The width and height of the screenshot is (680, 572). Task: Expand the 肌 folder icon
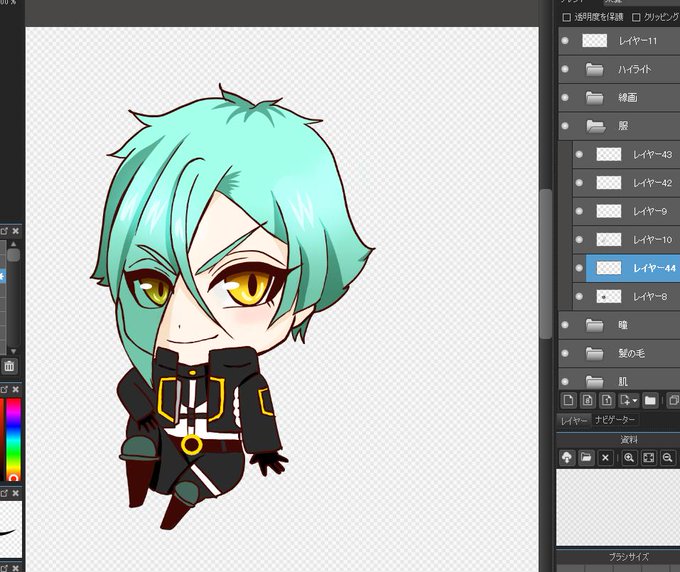(x=595, y=382)
